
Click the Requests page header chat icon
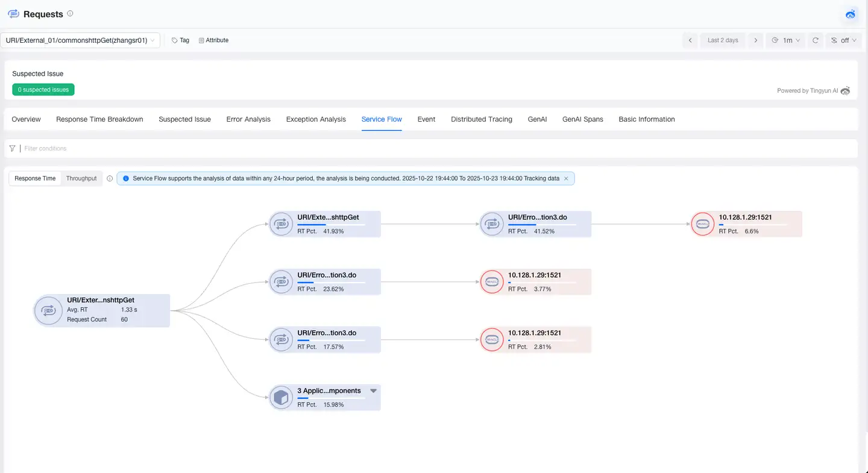click(x=13, y=13)
